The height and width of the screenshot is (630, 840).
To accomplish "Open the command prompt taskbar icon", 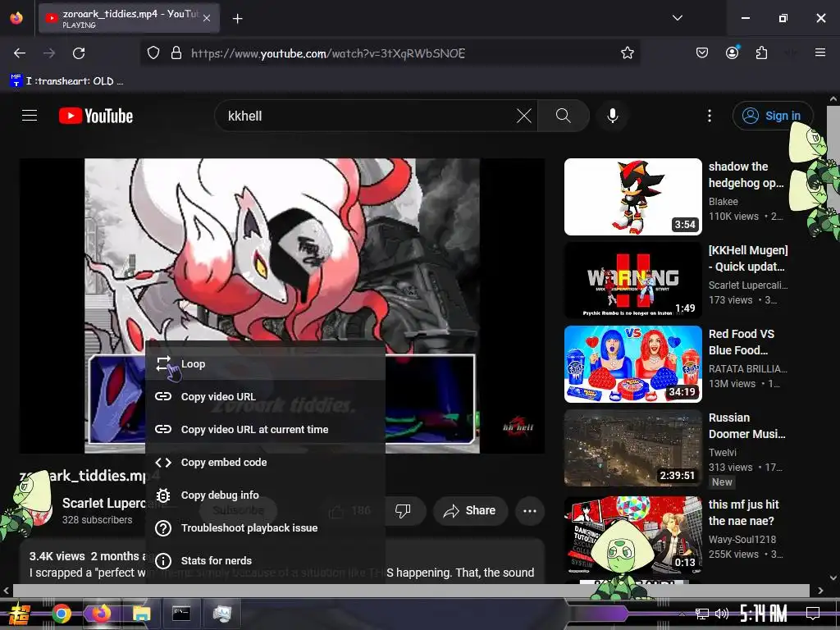I will coord(181,614).
